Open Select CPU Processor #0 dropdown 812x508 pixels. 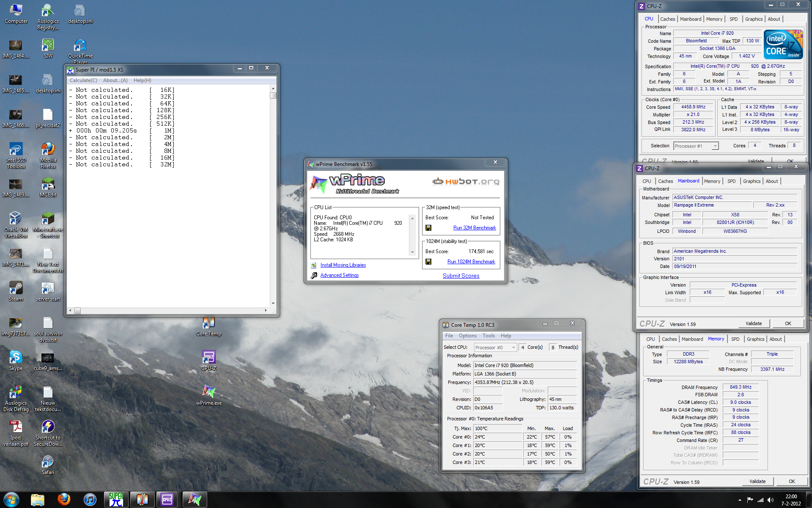pos(495,348)
